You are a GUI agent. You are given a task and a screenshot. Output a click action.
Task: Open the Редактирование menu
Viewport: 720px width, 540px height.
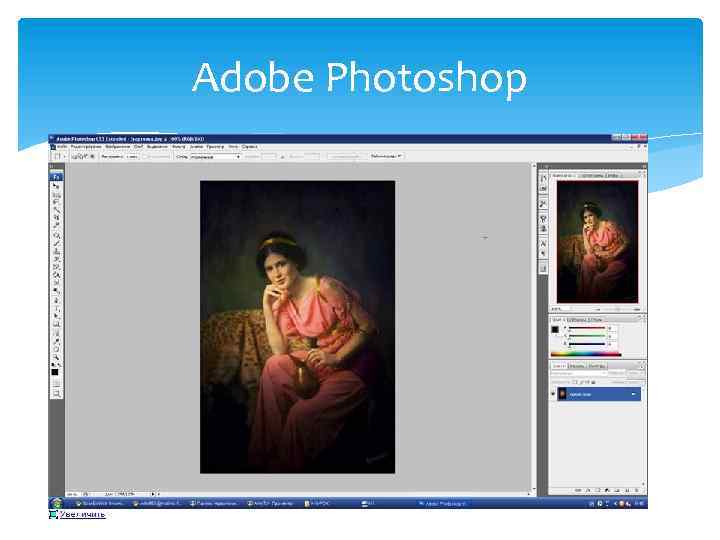pos(86,147)
